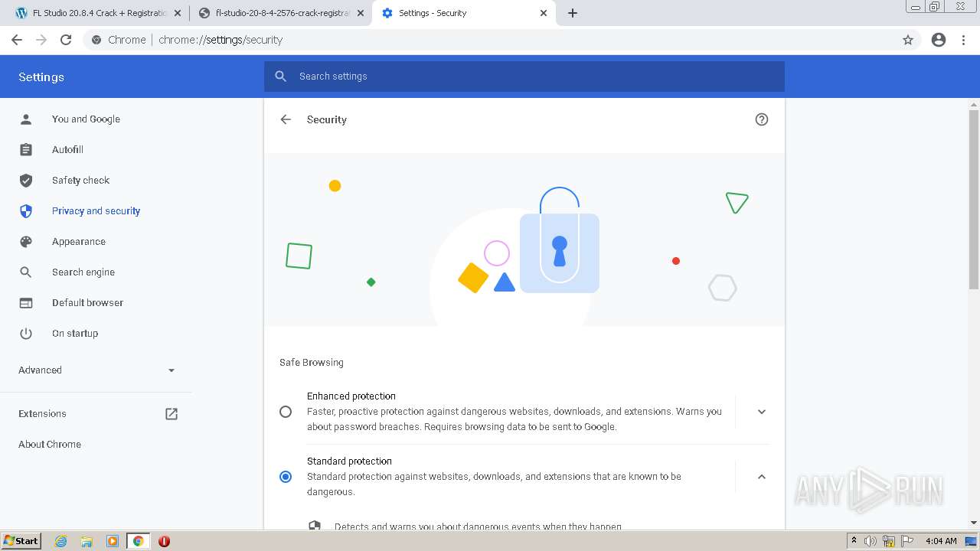980x551 pixels.
Task: Open a new tab with the plus button
Action: (x=573, y=13)
